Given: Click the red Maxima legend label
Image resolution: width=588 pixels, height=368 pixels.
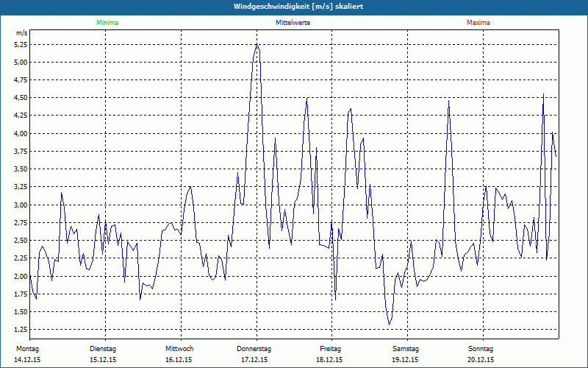Looking at the screenshot, I should [478, 23].
